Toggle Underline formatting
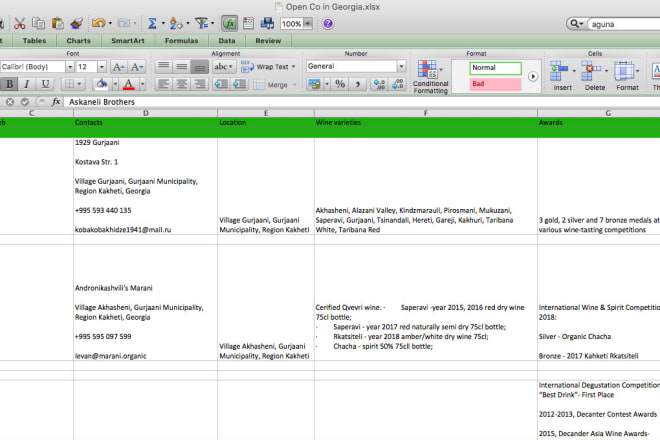This screenshot has height=440, width=660. (43, 84)
